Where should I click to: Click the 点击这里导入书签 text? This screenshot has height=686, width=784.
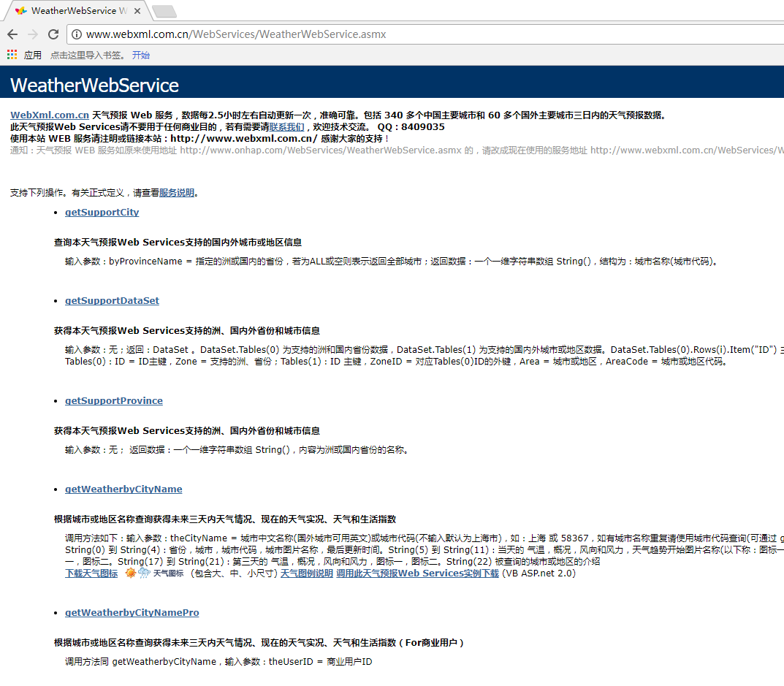click(87, 55)
